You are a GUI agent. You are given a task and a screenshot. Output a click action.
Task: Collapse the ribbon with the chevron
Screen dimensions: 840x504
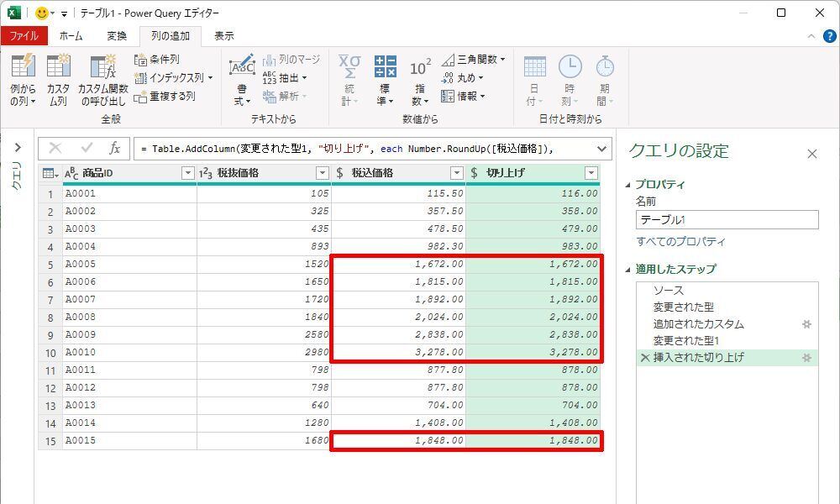(x=811, y=36)
